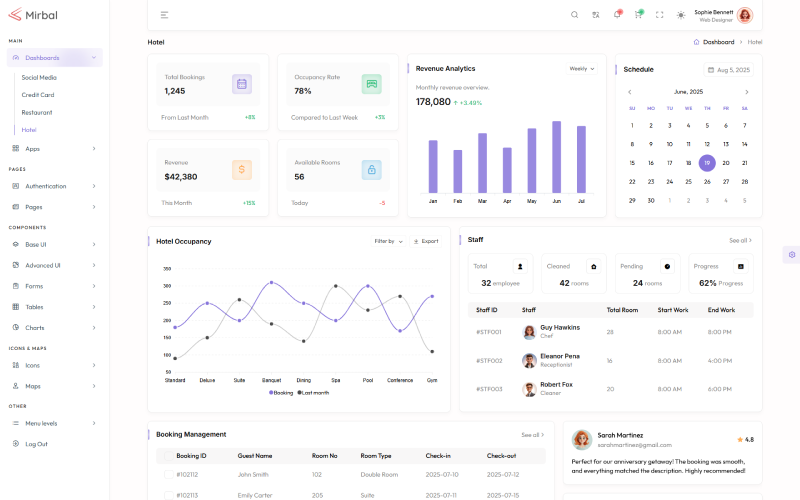Click See all in Staff panel
The width and height of the screenshot is (800, 500).
[739, 240]
